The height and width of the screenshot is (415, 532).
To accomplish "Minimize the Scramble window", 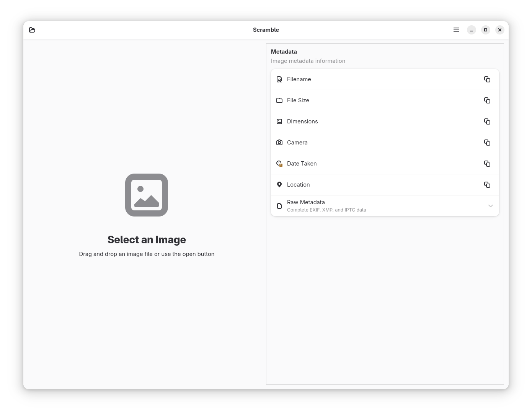I will 472,30.
